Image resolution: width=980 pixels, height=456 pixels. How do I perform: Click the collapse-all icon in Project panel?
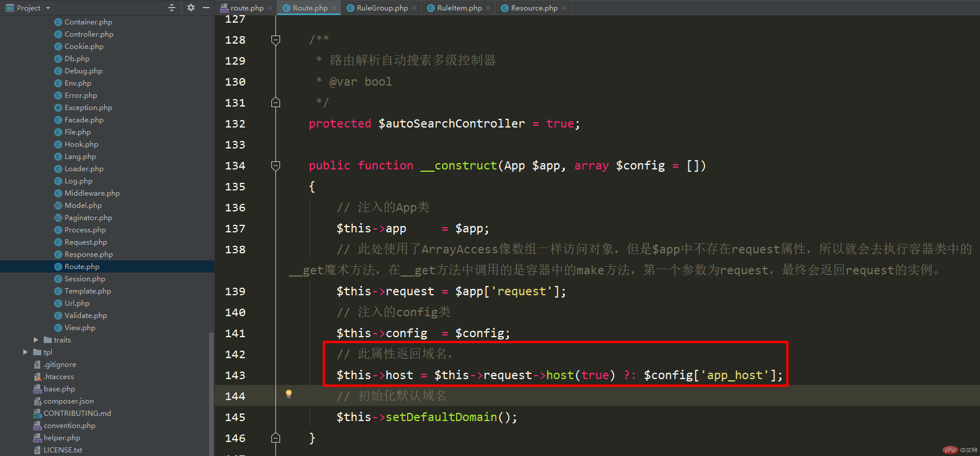pyautogui.click(x=172, y=8)
